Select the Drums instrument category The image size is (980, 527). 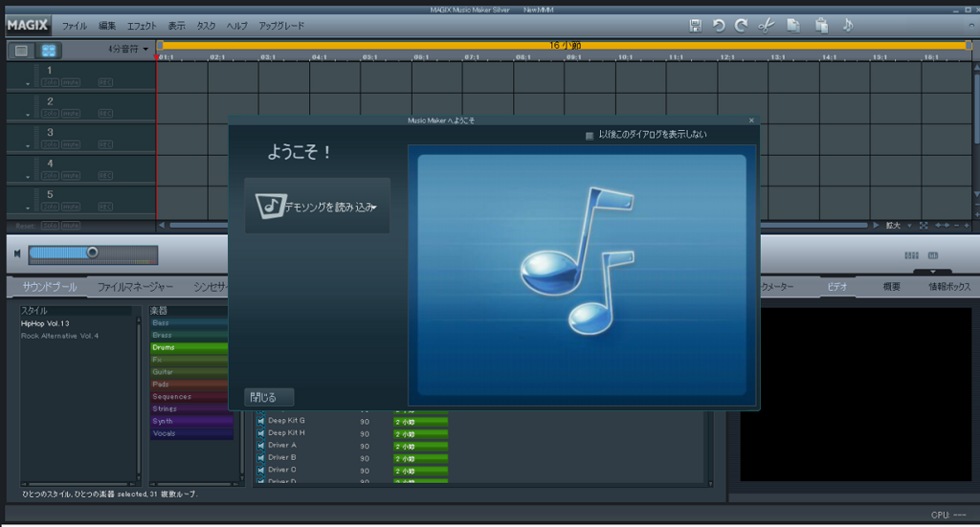pyautogui.click(x=189, y=347)
